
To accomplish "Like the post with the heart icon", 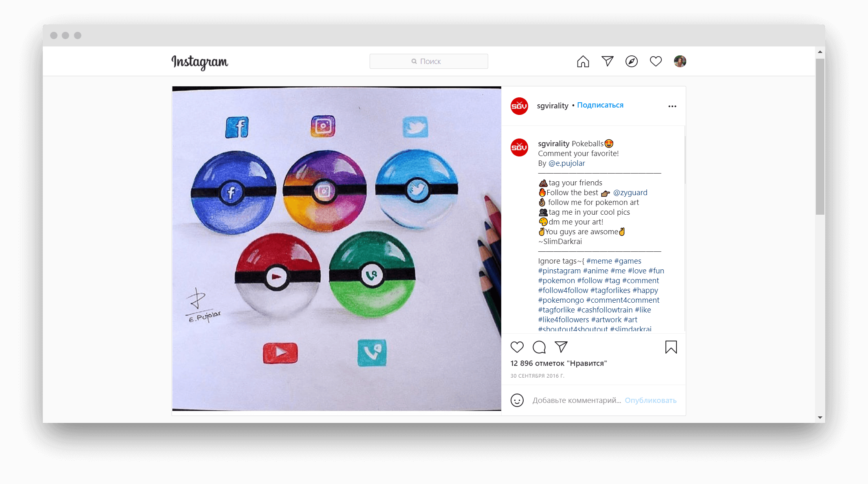I will [x=517, y=347].
